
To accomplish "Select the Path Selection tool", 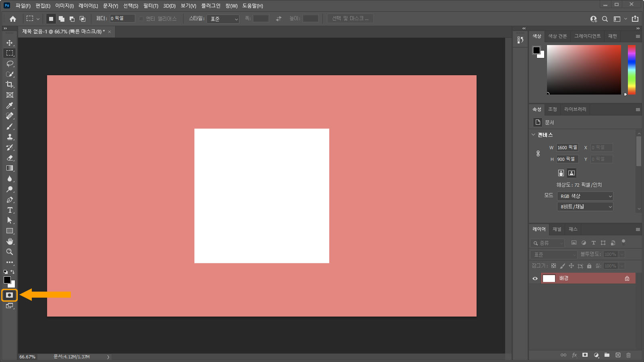I will click(10, 220).
